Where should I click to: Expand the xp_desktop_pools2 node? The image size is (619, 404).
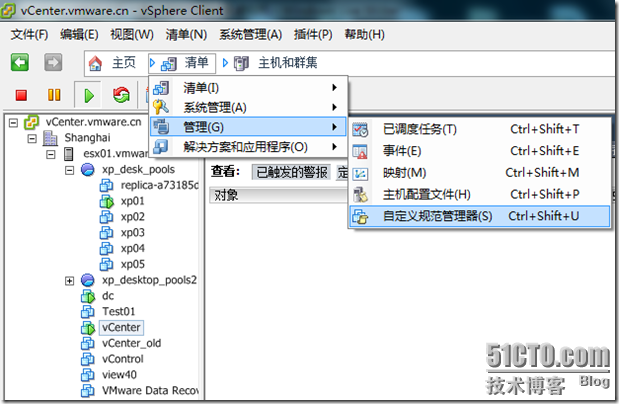pyautogui.click(x=69, y=281)
